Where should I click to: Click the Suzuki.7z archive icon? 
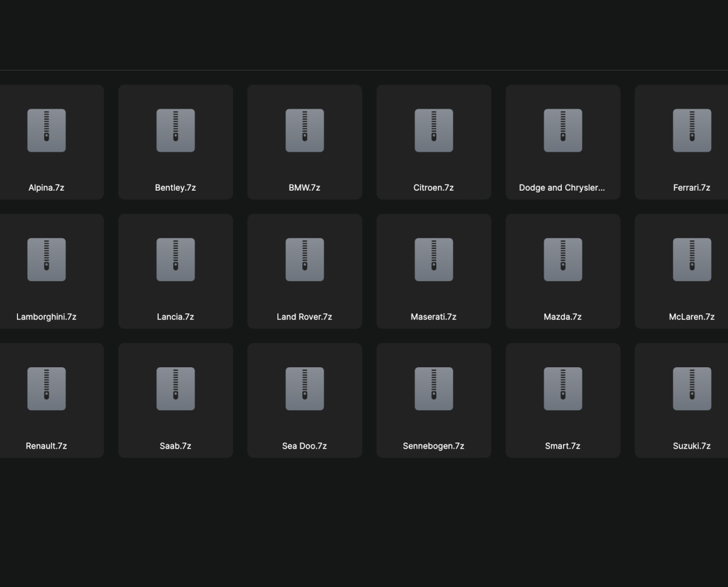tap(692, 389)
